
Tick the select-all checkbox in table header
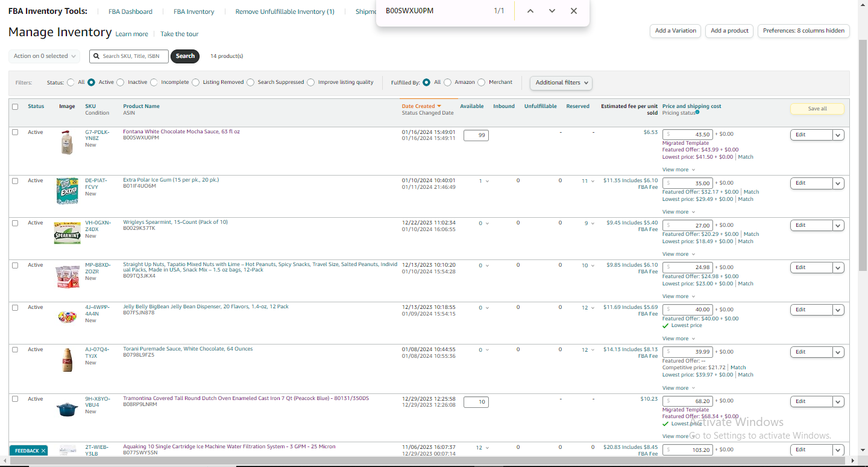[x=15, y=107]
